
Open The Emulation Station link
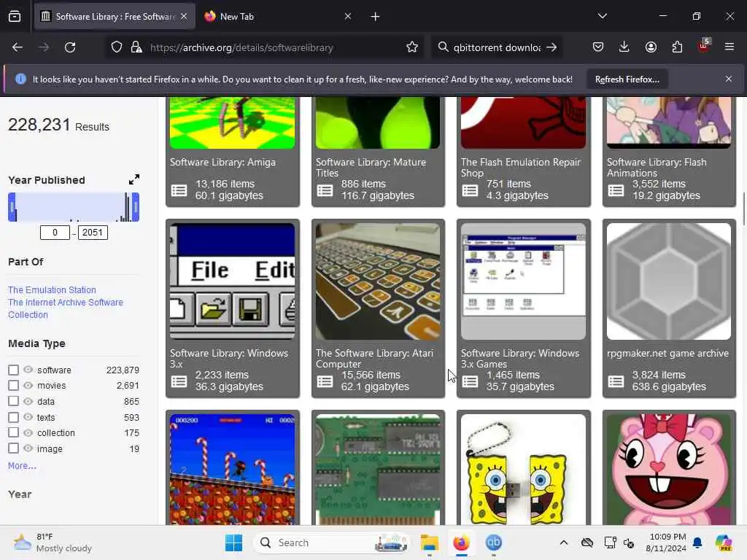52,289
